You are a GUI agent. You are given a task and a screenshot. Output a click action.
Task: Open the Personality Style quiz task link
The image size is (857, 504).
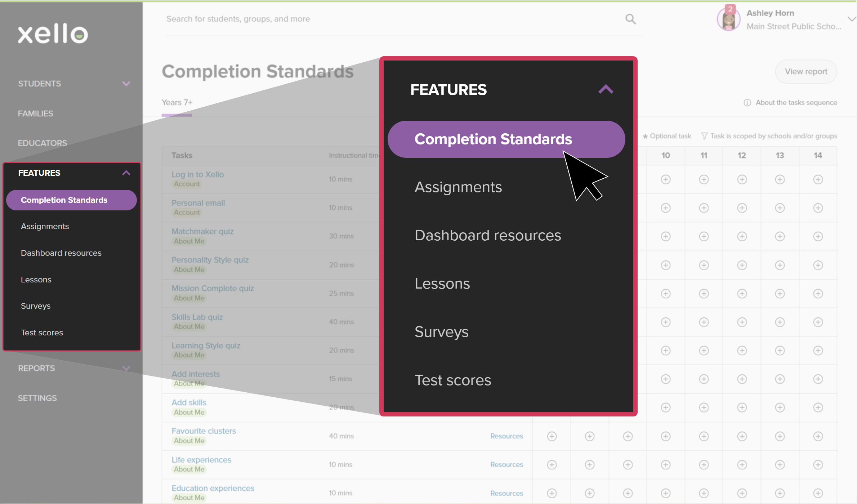210,260
